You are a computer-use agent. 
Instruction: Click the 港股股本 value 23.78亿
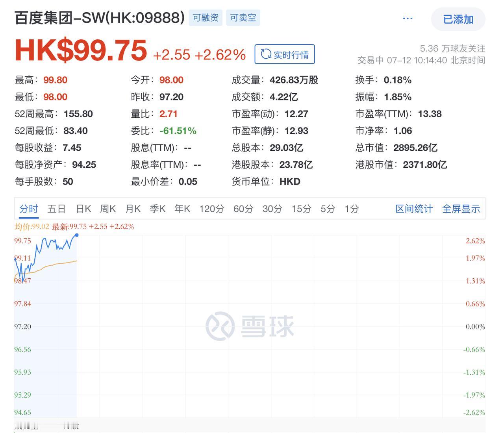[x=296, y=165]
